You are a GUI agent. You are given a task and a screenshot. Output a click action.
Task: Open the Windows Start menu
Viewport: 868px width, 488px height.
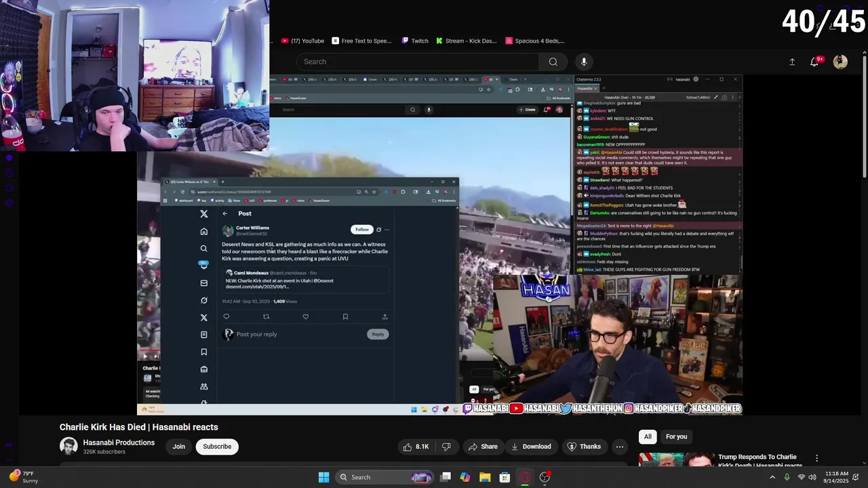323,477
